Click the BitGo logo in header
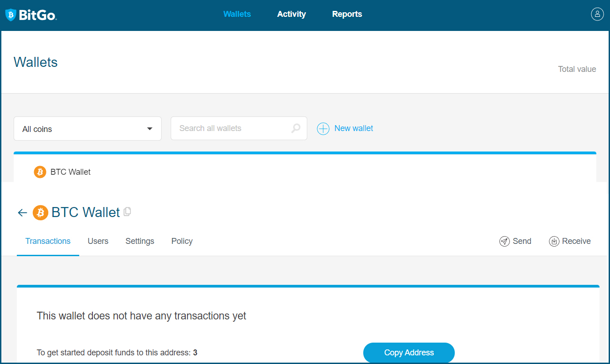Image resolution: width=610 pixels, height=364 pixels. tap(31, 15)
